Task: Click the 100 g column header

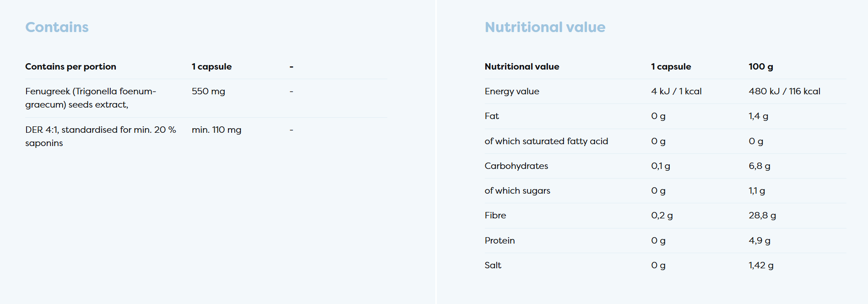Action: [760, 67]
